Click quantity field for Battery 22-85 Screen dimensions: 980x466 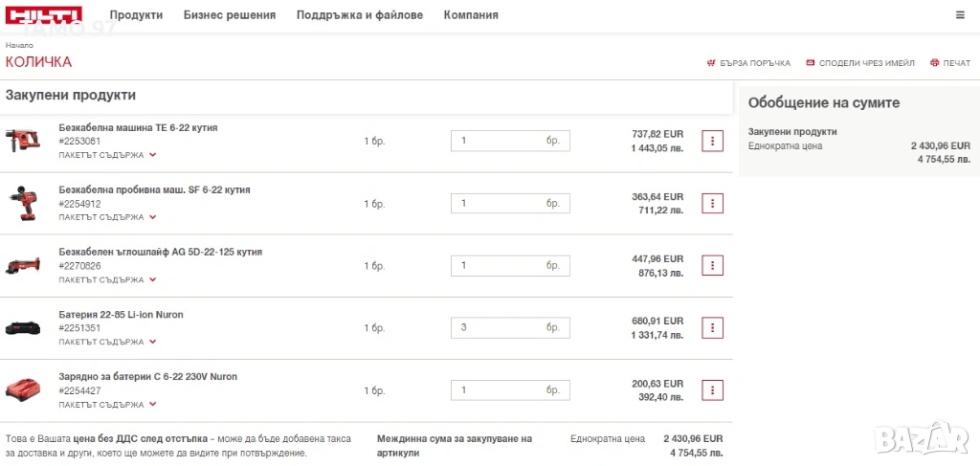(x=498, y=327)
